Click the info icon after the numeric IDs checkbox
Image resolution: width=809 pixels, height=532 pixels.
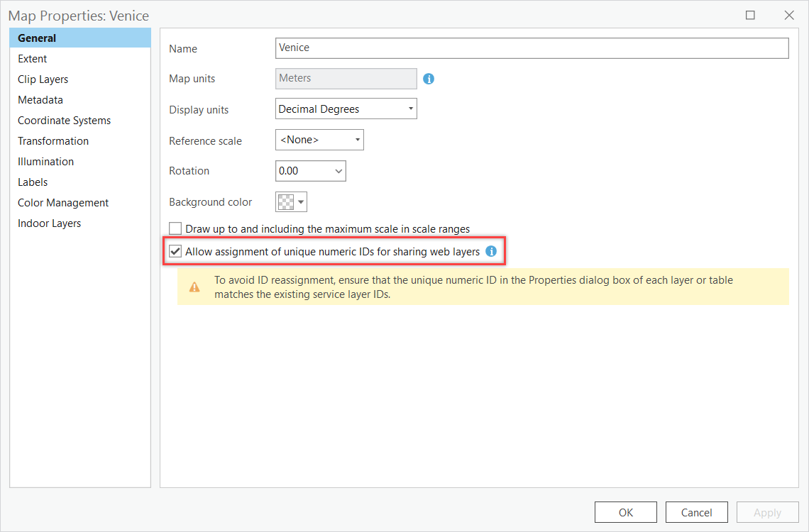[491, 250]
